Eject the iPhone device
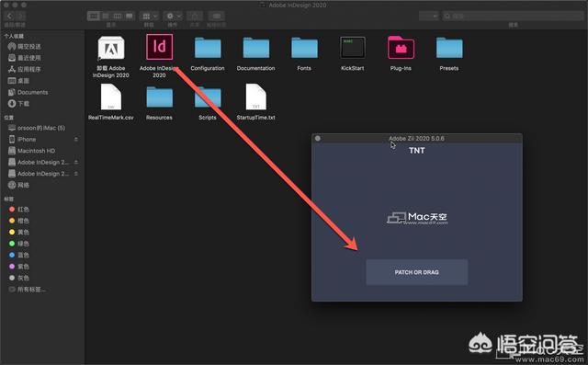Screen dimensions: 588x365 click(76, 139)
